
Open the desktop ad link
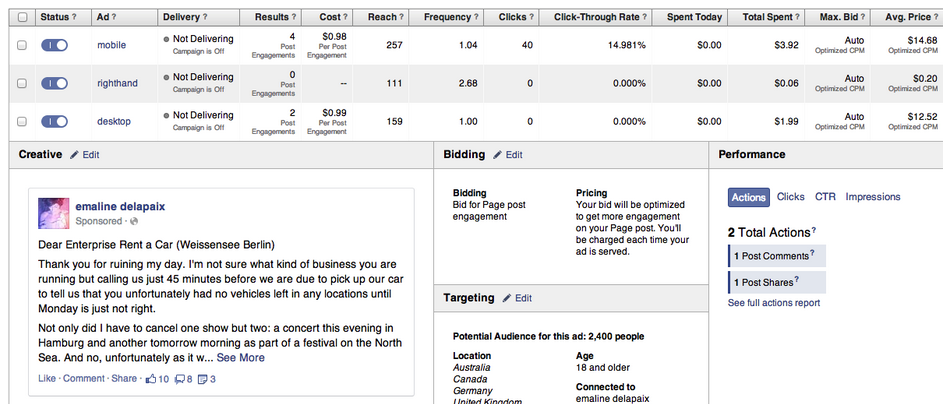pos(114,121)
